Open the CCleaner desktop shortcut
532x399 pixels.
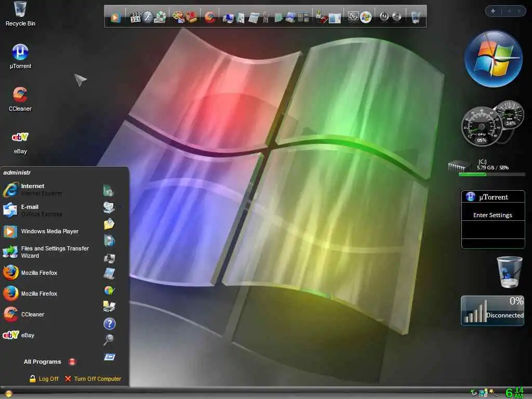(x=20, y=99)
